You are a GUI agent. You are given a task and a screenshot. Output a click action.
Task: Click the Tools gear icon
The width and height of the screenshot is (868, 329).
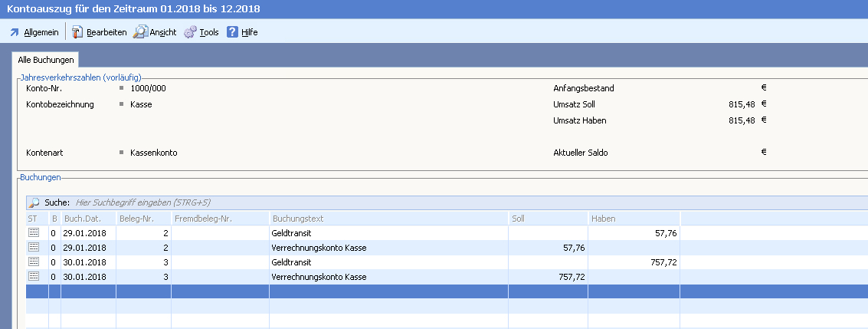tap(190, 32)
